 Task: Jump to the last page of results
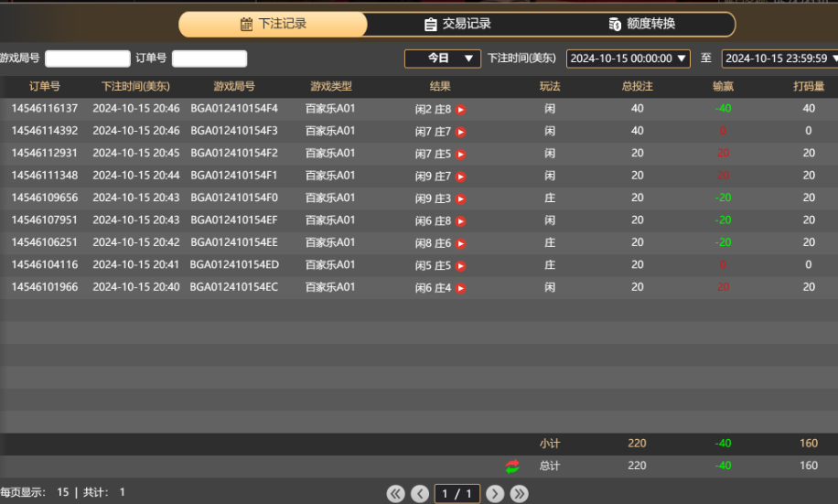click(519, 494)
